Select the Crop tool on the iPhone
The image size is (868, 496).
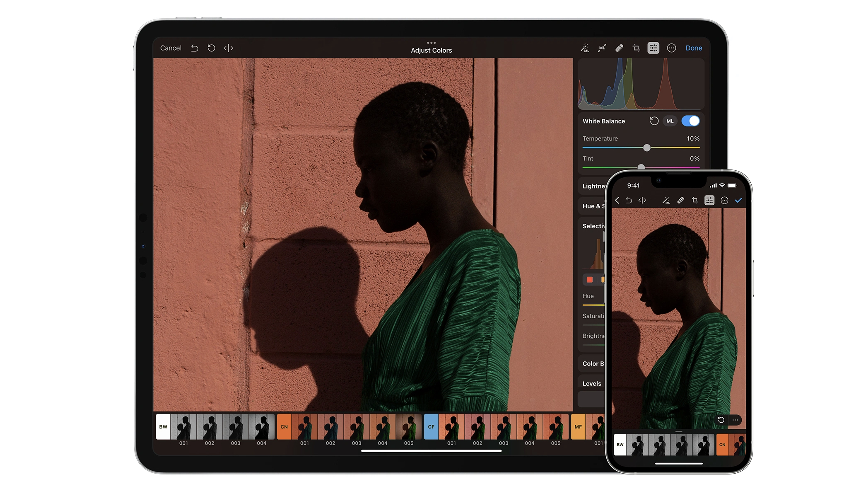(695, 201)
